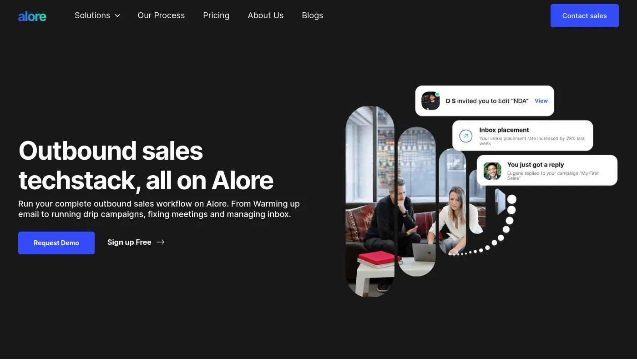
Task: Click the alore logo
Action: (x=32, y=16)
